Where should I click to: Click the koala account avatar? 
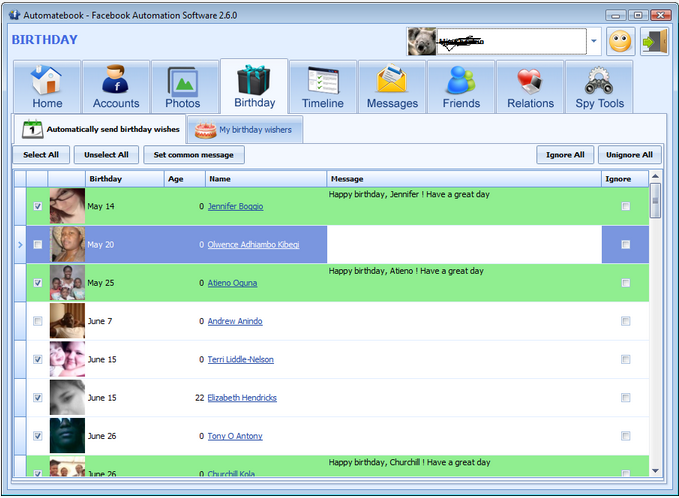422,42
